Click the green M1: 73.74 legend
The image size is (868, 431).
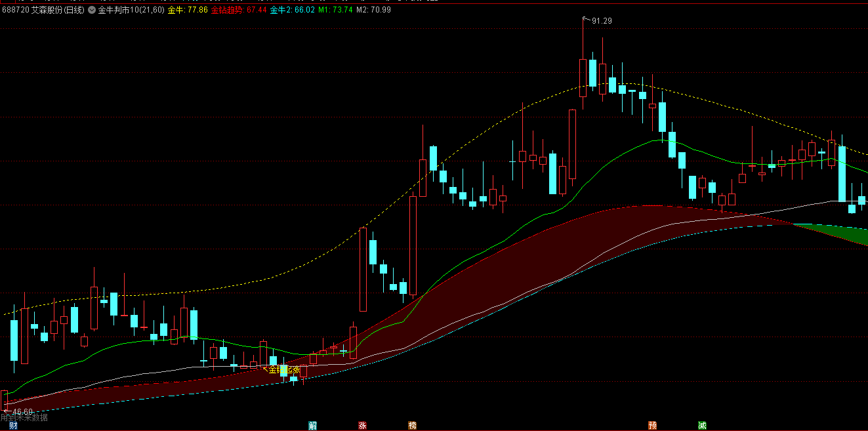click(x=335, y=10)
